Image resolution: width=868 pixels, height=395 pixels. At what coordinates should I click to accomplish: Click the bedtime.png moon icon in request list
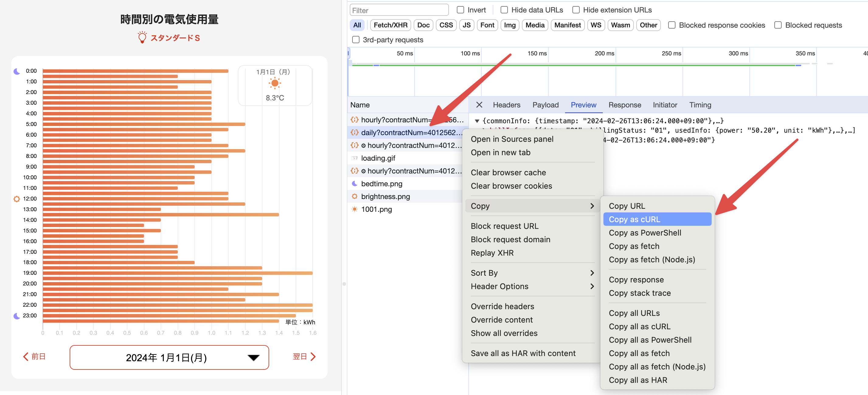(x=354, y=184)
